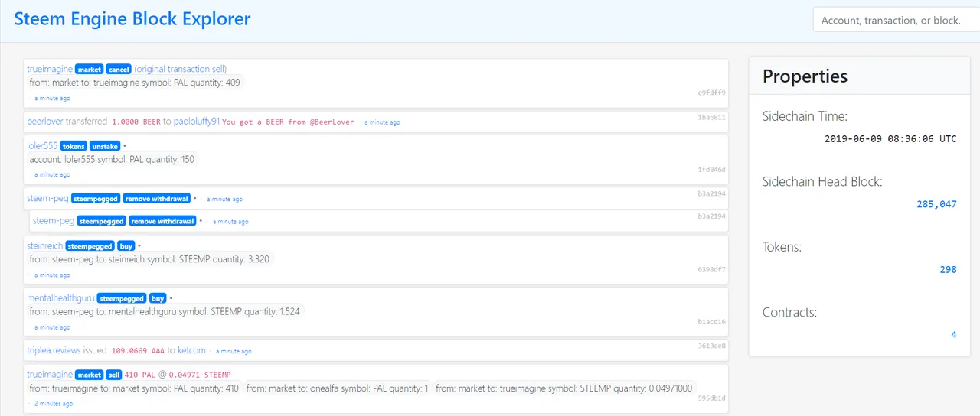The image size is (980, 416).
Task: Open transaction hash 595db1d
Action: click(x=711, y=398)
